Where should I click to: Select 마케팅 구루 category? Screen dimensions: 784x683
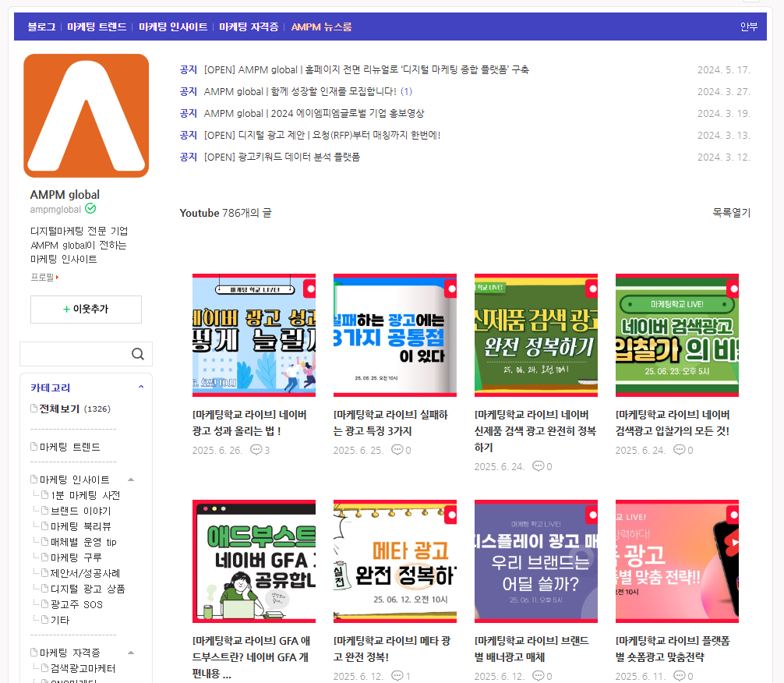pyautogui.click(x=76, y=557)
